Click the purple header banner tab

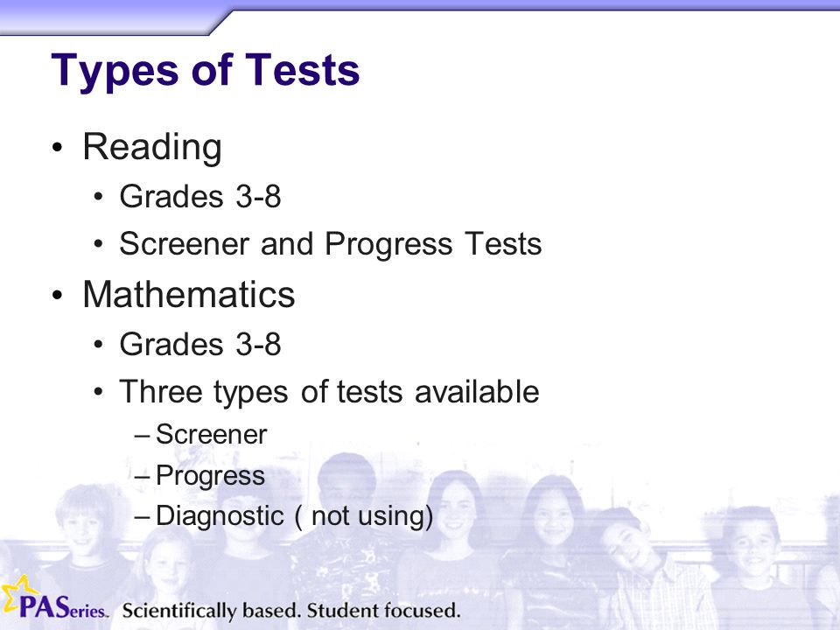113,17
